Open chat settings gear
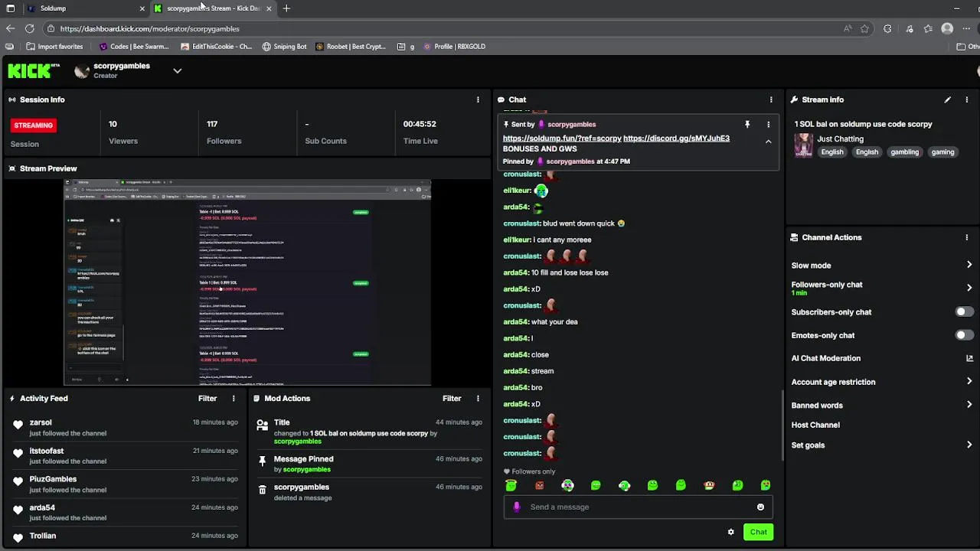 [730, 532]
